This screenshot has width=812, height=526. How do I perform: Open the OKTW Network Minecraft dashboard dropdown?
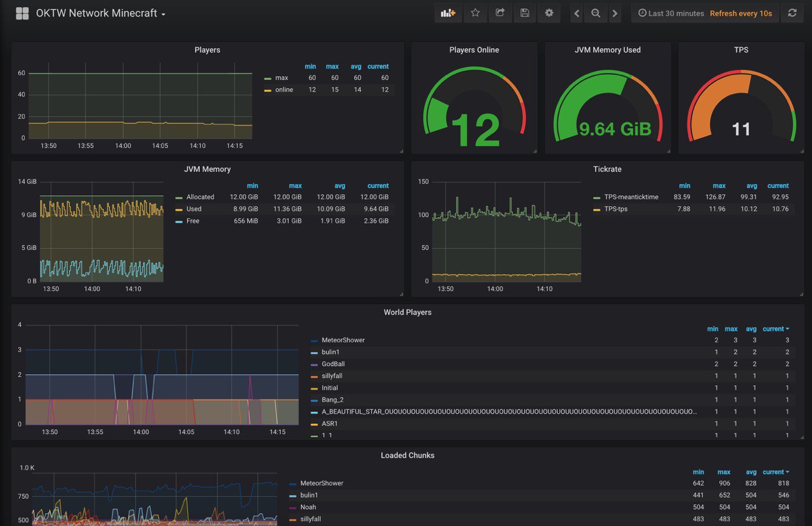click(101, 13)
